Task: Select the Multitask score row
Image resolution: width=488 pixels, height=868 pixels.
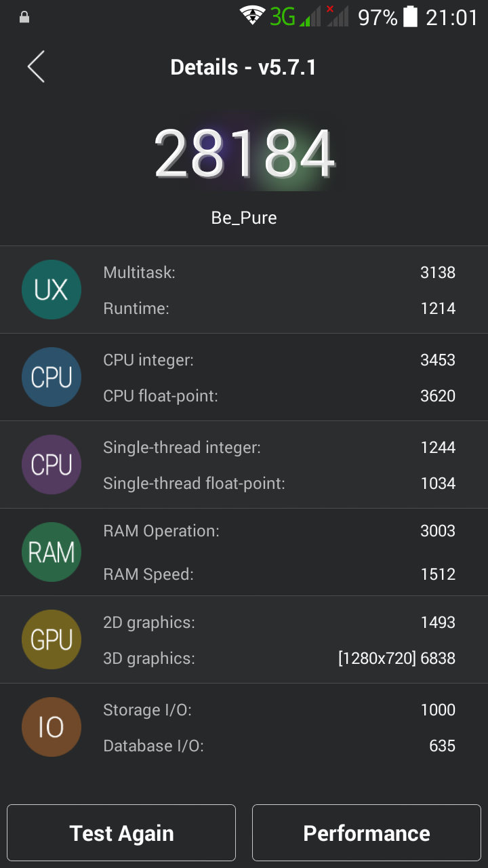Action: [278, 273]
